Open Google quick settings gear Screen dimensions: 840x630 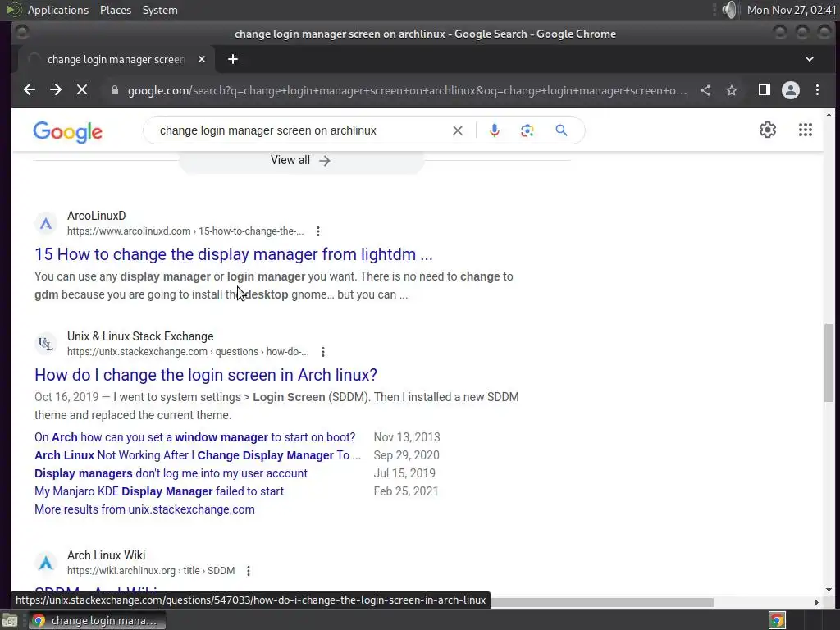point(768,130)
